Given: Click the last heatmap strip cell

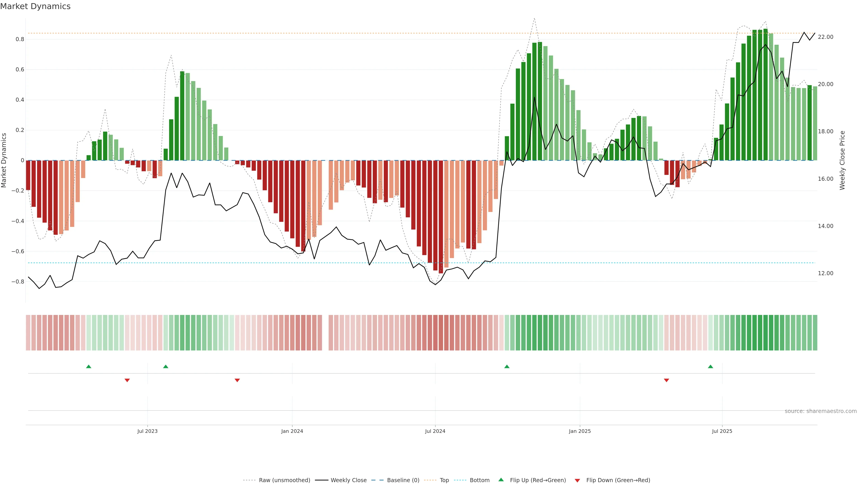Looking at the screenshot, I should [x=815, y=333].
